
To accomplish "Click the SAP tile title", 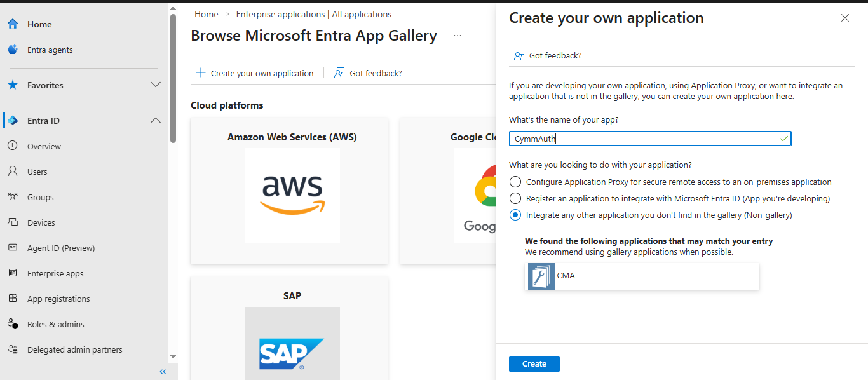I will pos(292,296).
